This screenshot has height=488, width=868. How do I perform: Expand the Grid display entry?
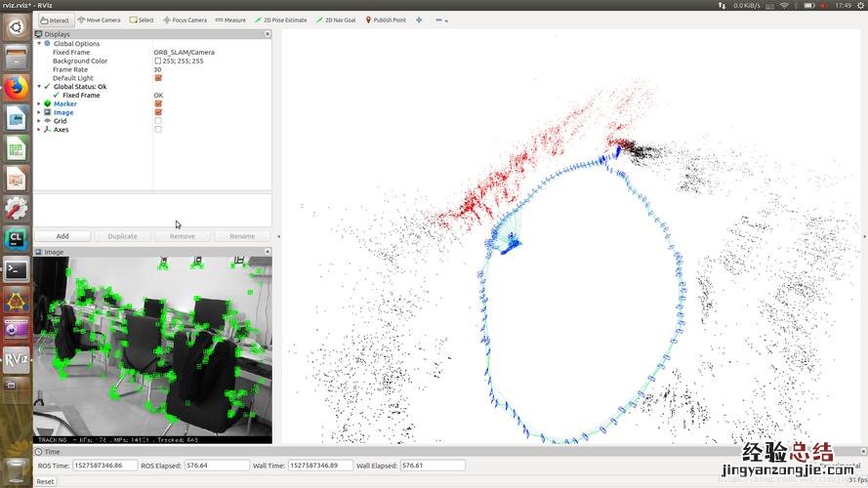(39, 121)
